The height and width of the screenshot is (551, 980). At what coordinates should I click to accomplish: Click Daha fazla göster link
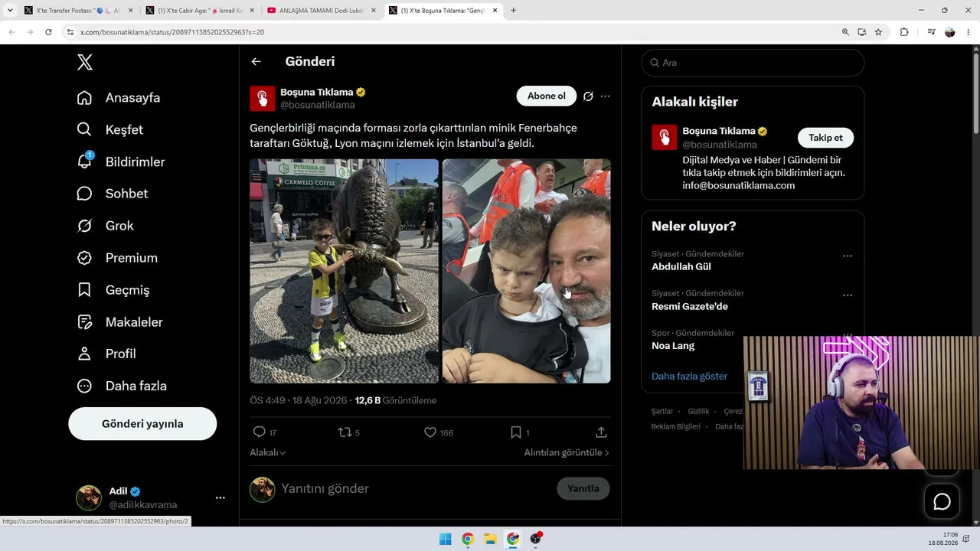(689, 377)
